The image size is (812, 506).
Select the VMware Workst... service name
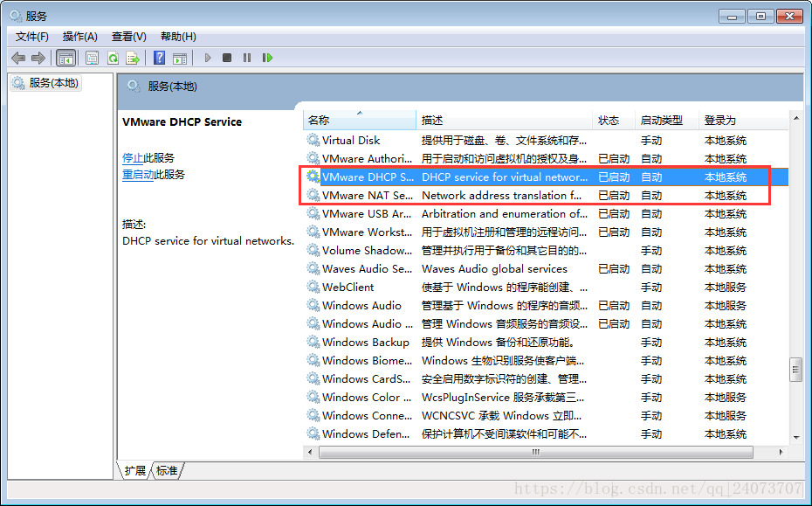click(x=368, y=232)
